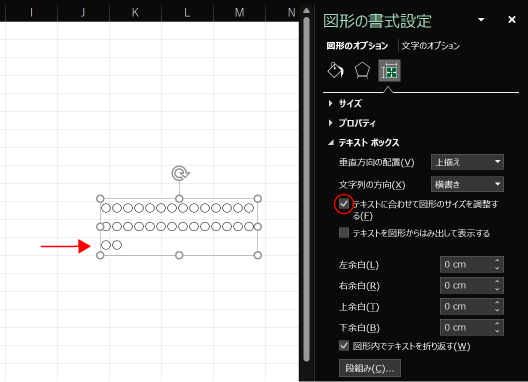Click the top-left resize handle of the text box
The image size is (528, 382).
[100, 199]
